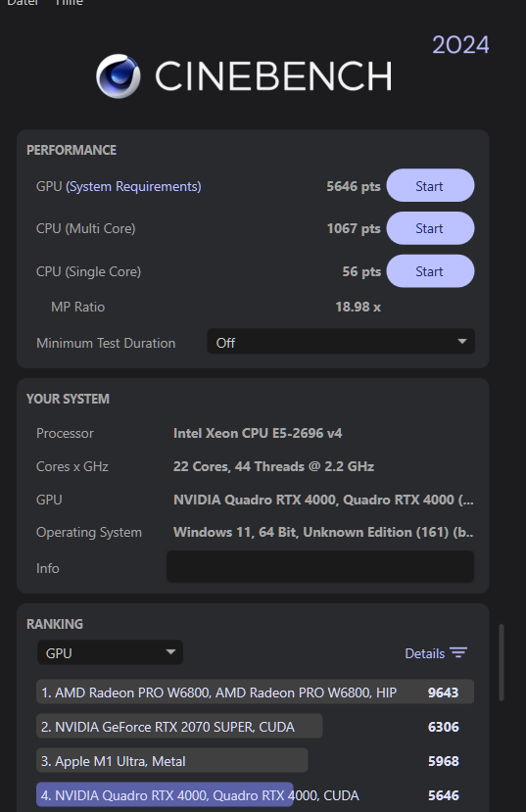Select the highlighted Quadro RTX 4000 ranking bar
526x812 pixels.
coord(165,795)
